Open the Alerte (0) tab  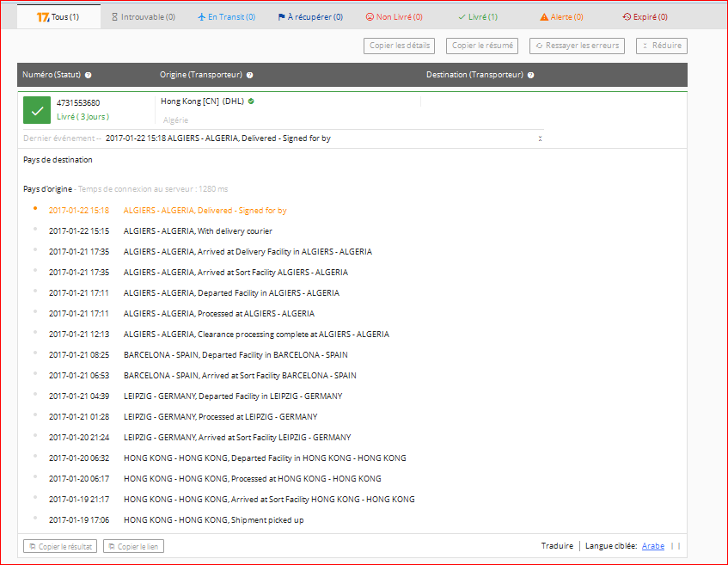click(x=561, y=16)
